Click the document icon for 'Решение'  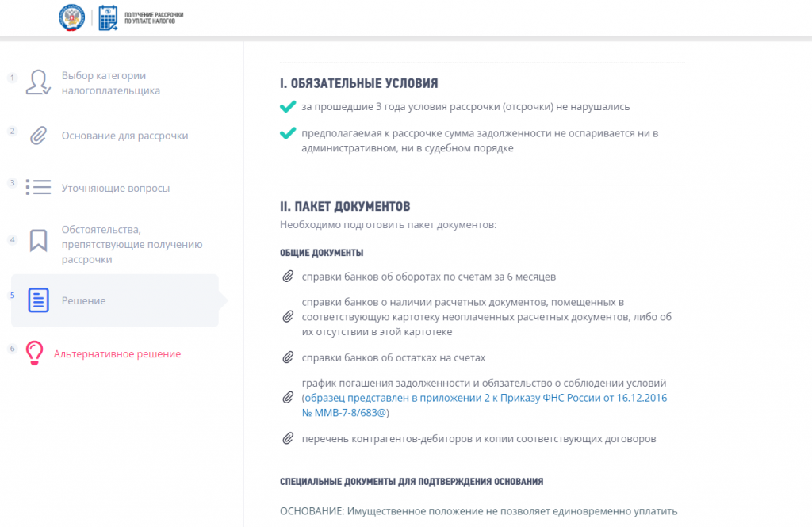38,300
